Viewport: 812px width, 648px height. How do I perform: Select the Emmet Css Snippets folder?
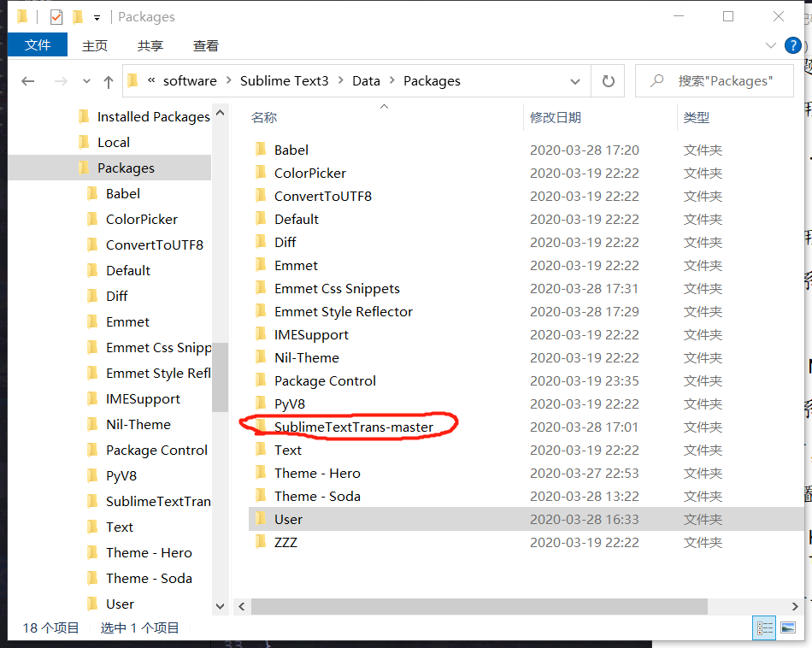(337, 288)
